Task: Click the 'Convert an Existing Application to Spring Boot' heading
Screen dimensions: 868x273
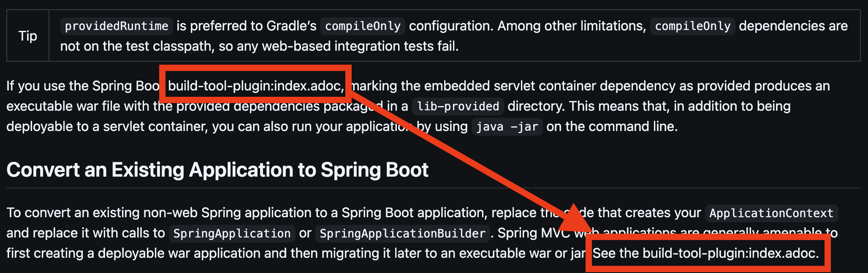Action: [217, 170]
